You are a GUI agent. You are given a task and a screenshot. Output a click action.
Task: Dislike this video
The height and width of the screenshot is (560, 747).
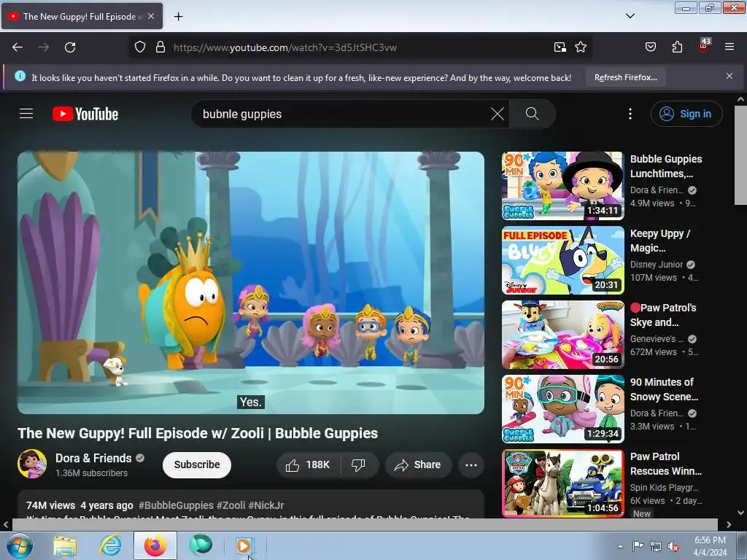[x=358, y=464]
